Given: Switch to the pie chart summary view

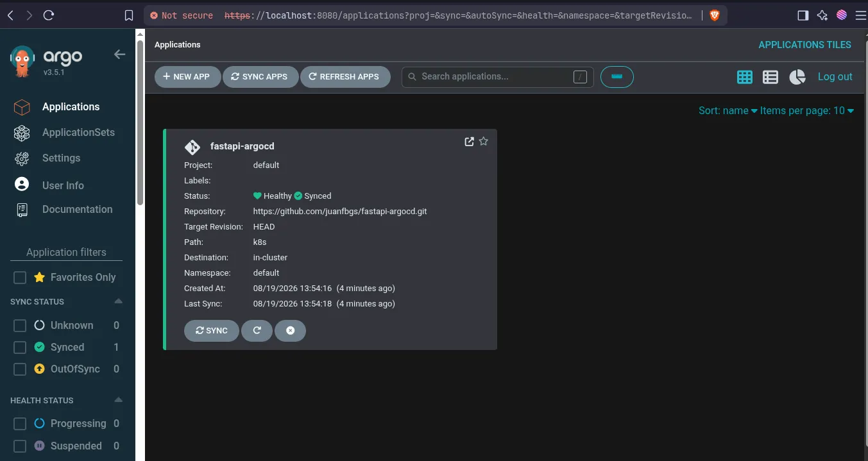Looking at the screenshot, I should point(797,77).
